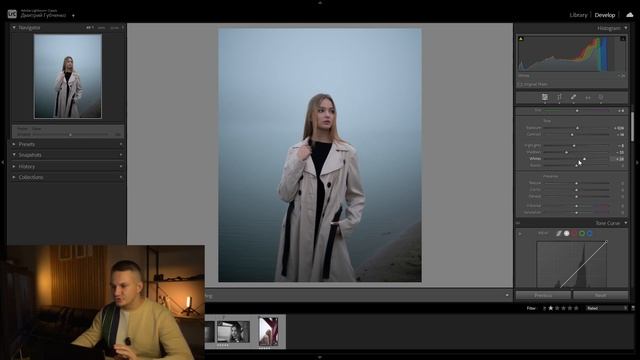
Task: Select the Edit (basic adjustments) tool icon
Action: [x=544, y=97]
